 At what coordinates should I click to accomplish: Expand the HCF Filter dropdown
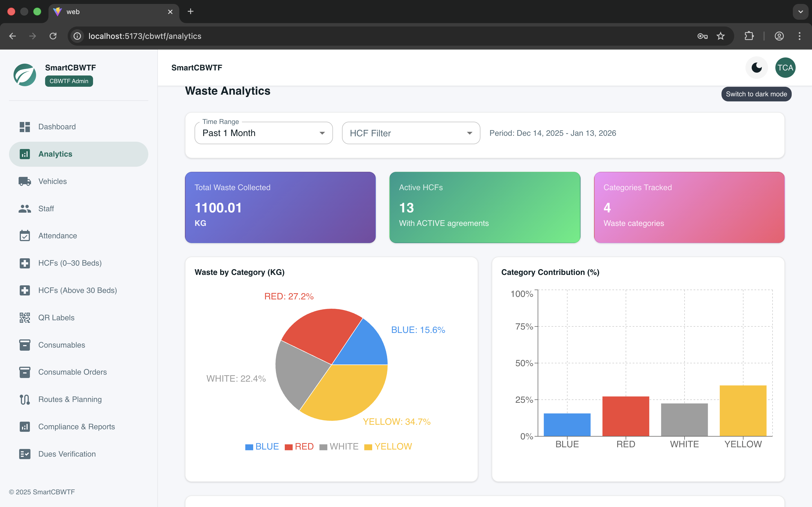coord(411,133)
